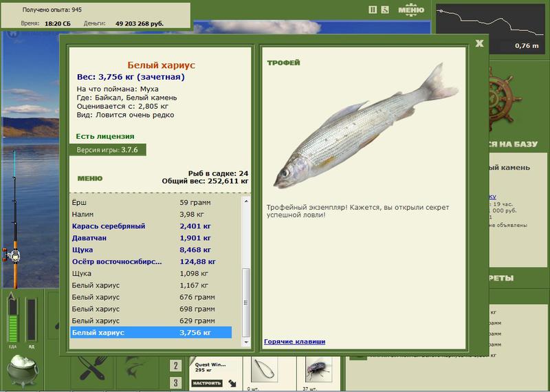Switch to tackle slot 2
Image resolution: width=550 pixels, height=392 pixels.
(x=176, y=366)
